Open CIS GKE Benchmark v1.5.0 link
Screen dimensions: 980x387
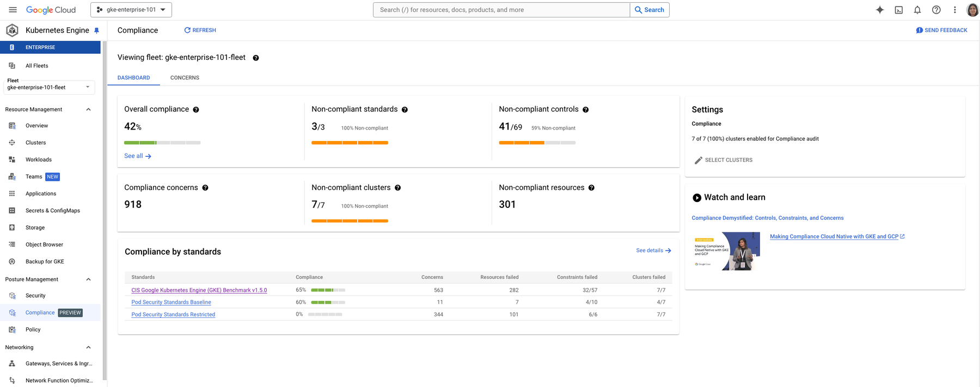tap(199, 290)
